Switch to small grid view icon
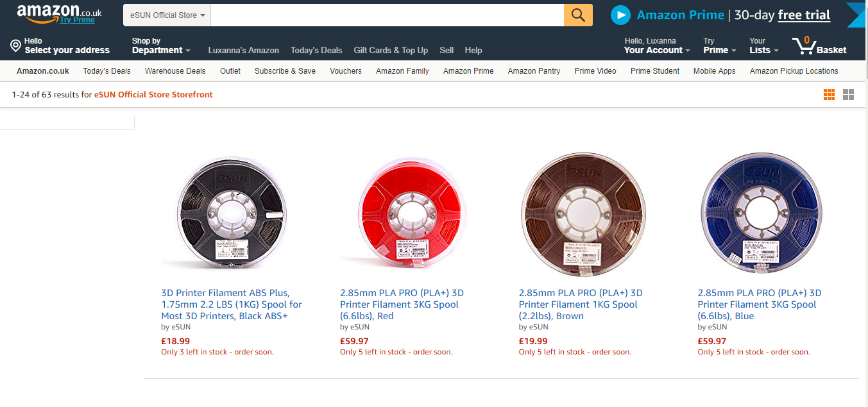This screenshot has width=868, height=407. click(x=829, y=95)
